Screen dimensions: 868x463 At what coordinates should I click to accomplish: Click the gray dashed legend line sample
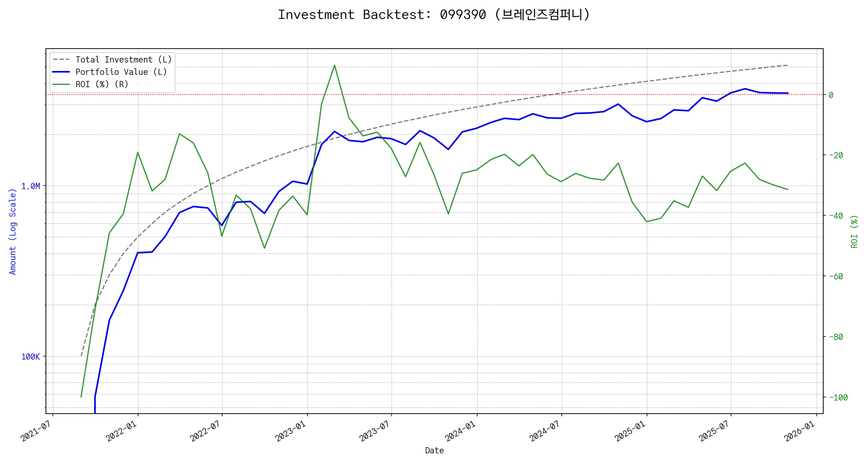[x=61, y=60]
